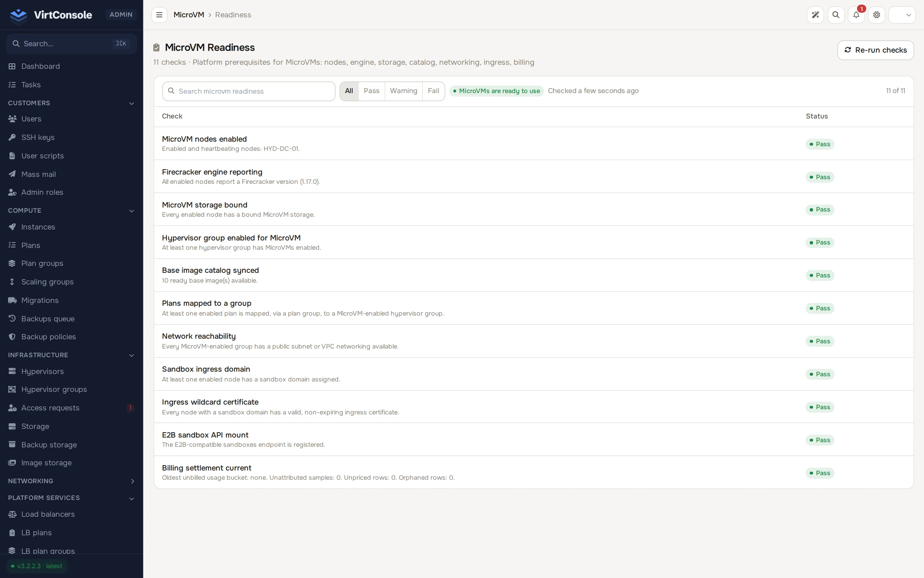924x578 pixels.
Task: Select the All filter tab
Action: coord(349,91)
